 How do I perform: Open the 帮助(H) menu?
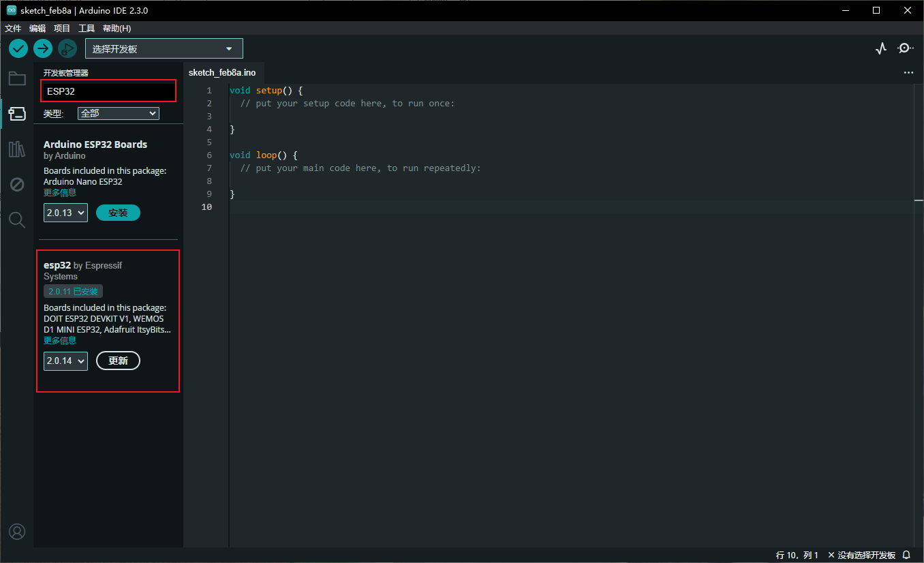117,29
